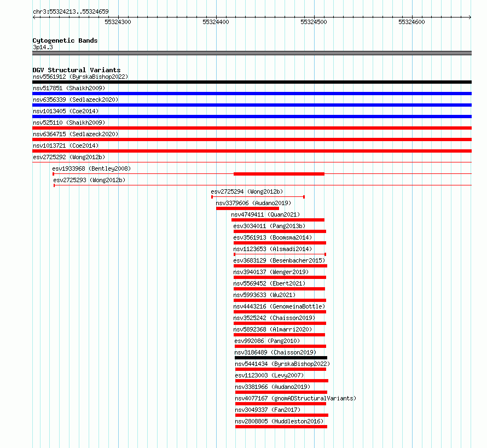This screenshot has height=448, width=487.
Task: Click the esv2725293 (Wong2012b) label
Action: (x=89, y=180)
